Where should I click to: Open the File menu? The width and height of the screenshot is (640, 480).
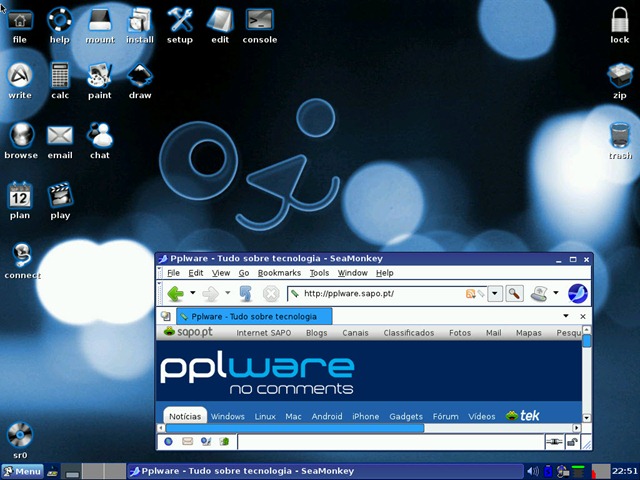(173, 273)
